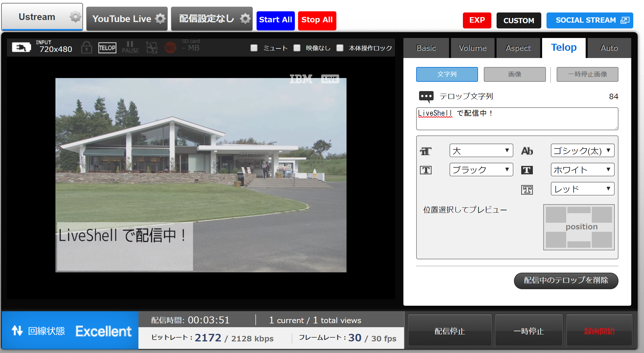Click in the テロップ文字列 text area

click(517, 119)
